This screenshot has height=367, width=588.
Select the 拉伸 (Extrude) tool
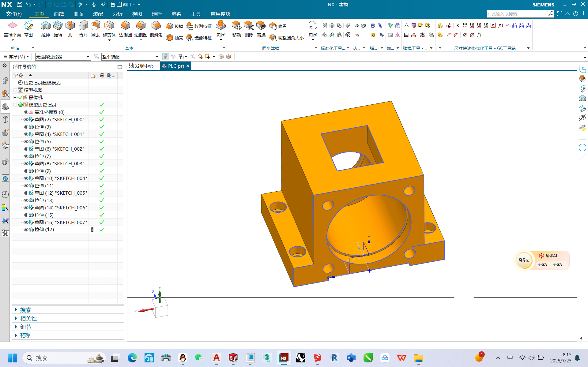coord(45,29)
